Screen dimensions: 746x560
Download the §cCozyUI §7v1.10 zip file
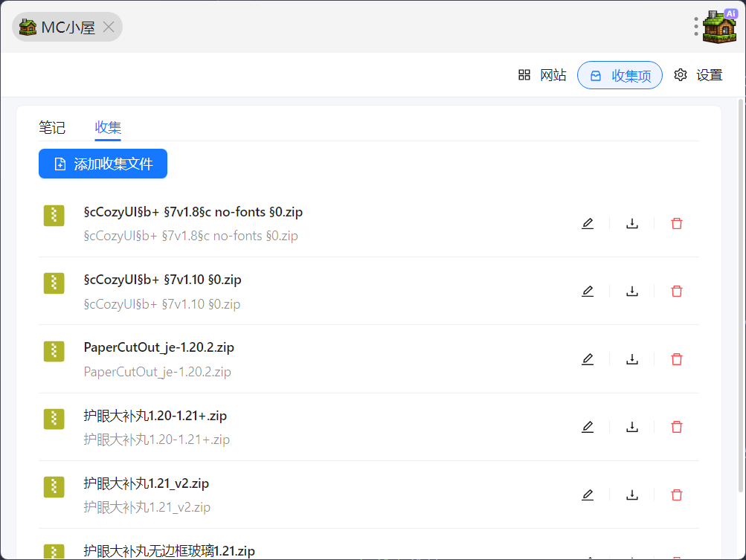click(632, 292)
